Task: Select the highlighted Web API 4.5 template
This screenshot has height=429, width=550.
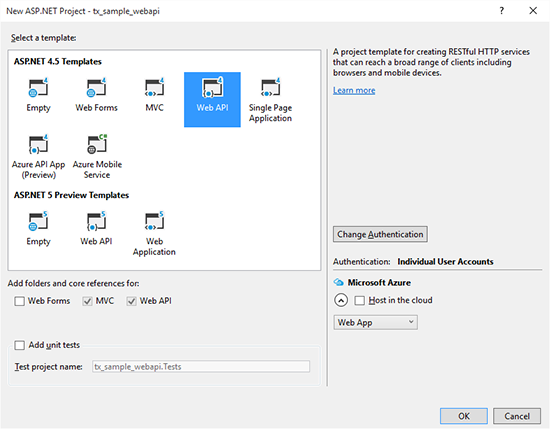Action: tap(212, 100)
